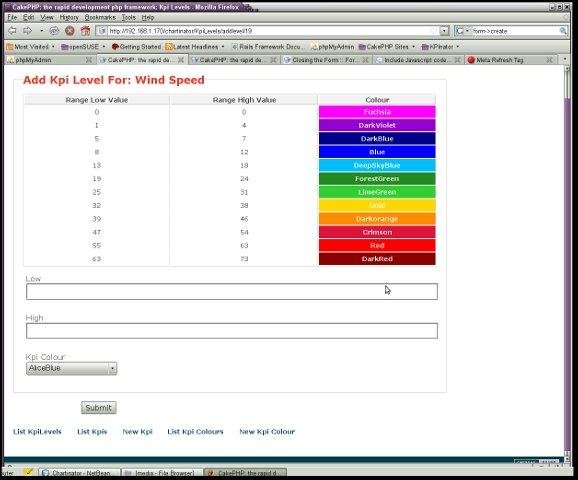Screen dimensions: 578x480
Task: Reload the page with the refresh icon
Action: (x=54, y=31)
